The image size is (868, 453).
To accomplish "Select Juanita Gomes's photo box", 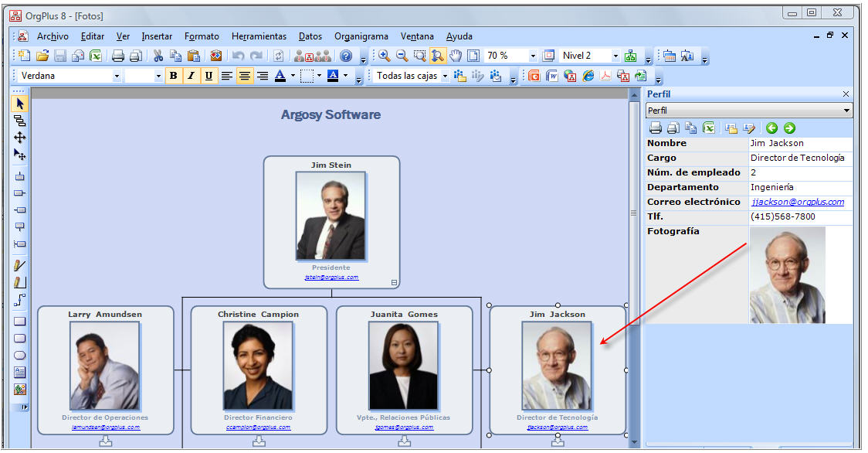I will click(x=404, y=366).
